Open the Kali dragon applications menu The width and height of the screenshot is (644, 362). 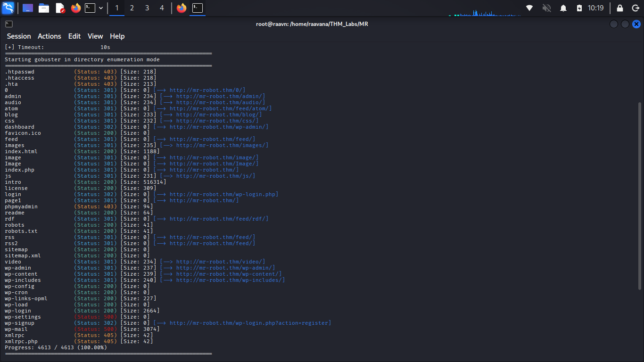click(8, 8)
